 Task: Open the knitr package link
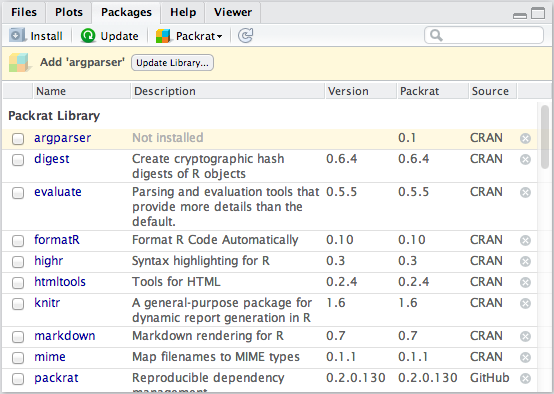(47, 303)
